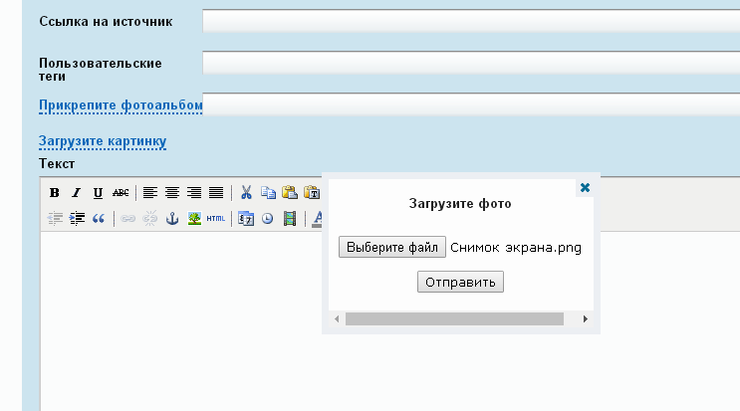Click the Paste clipboard icon
The height and width of the screenshot is (411, 740).
289,193
